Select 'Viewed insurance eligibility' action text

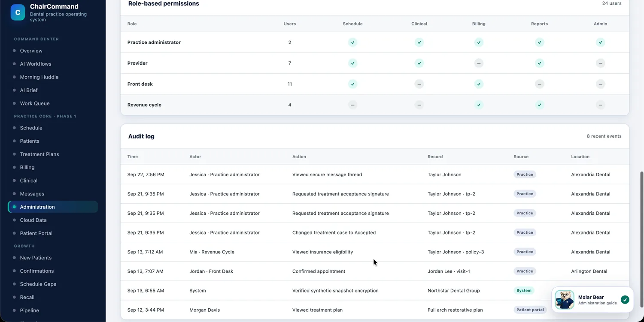tap(322, 252)
